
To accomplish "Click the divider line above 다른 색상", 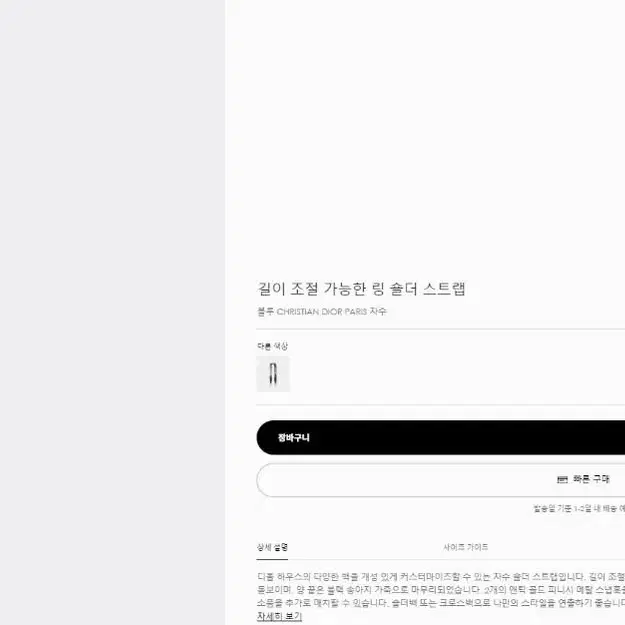I will click(x=440, y=329).
